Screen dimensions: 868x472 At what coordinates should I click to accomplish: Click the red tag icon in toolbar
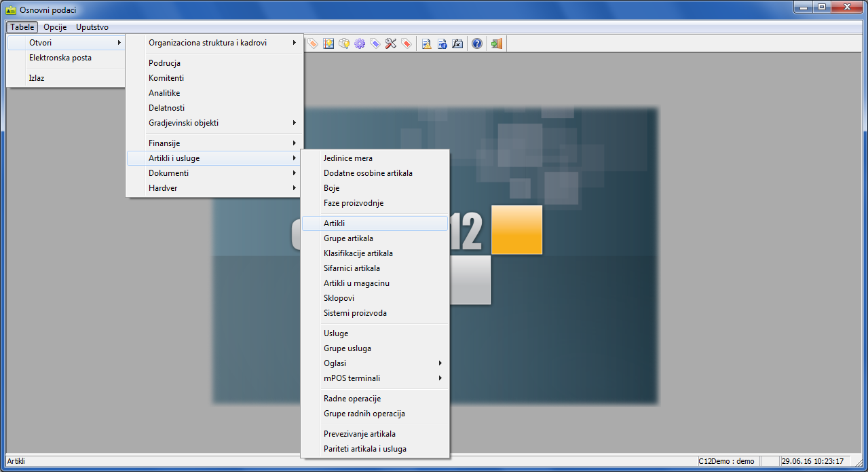pos(406,43)
